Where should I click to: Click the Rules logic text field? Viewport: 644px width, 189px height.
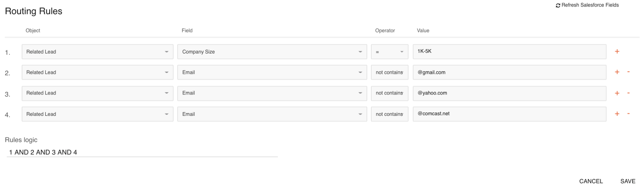tap(142, 152)
